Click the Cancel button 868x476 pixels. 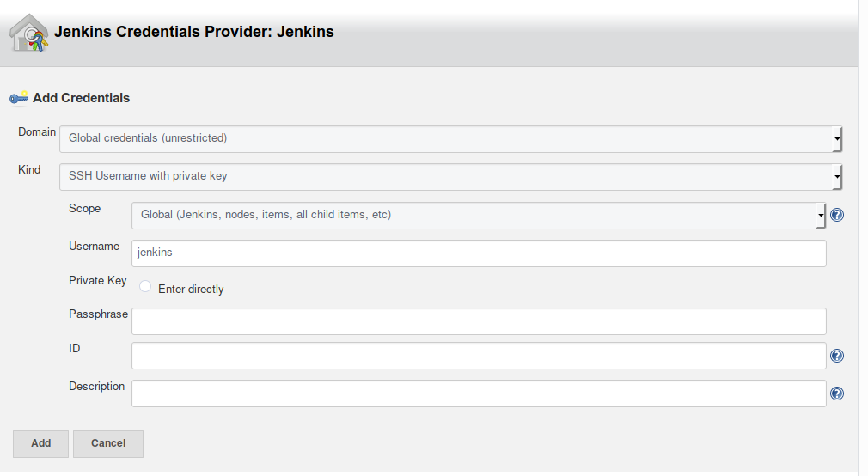pyautogui.click(x=108, y=443)
